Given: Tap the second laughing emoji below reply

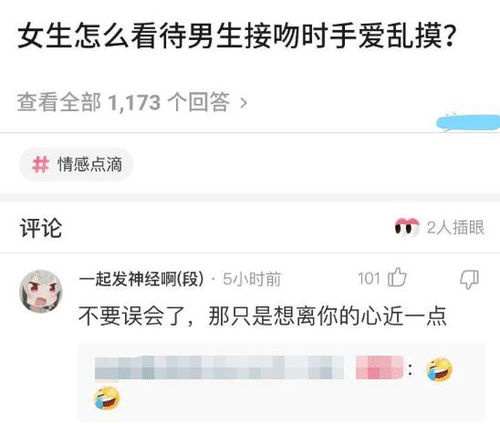Looking at the screenshot, I should pos(107,398).
